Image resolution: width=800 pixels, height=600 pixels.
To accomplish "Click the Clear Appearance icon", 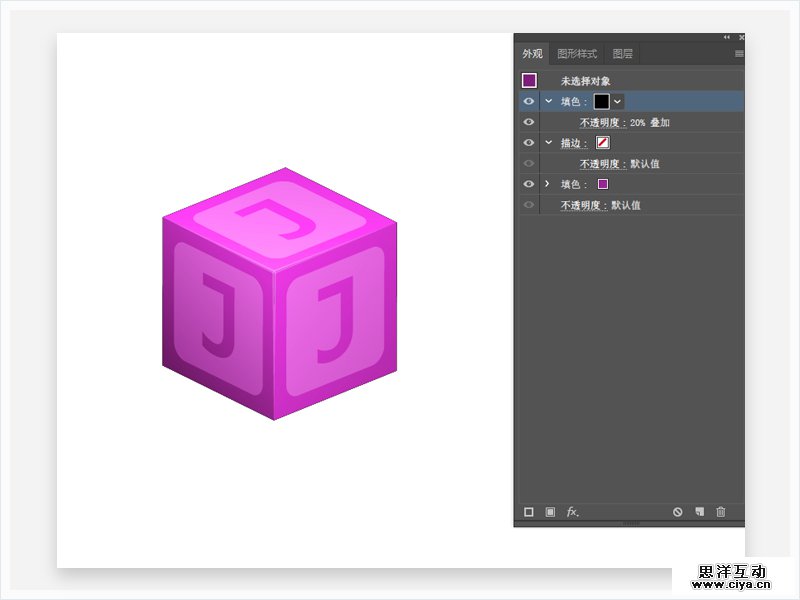I will [677, 512].
